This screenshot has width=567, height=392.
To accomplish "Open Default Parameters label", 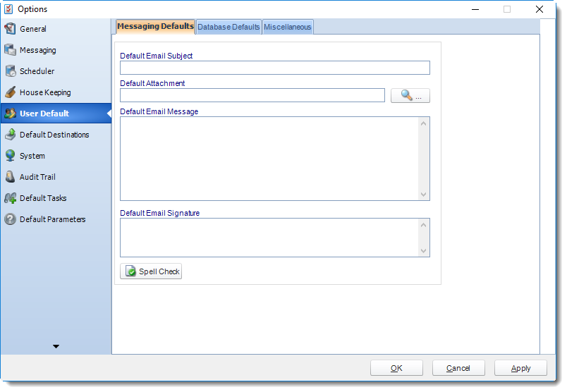I will click(x=52, y=219).
